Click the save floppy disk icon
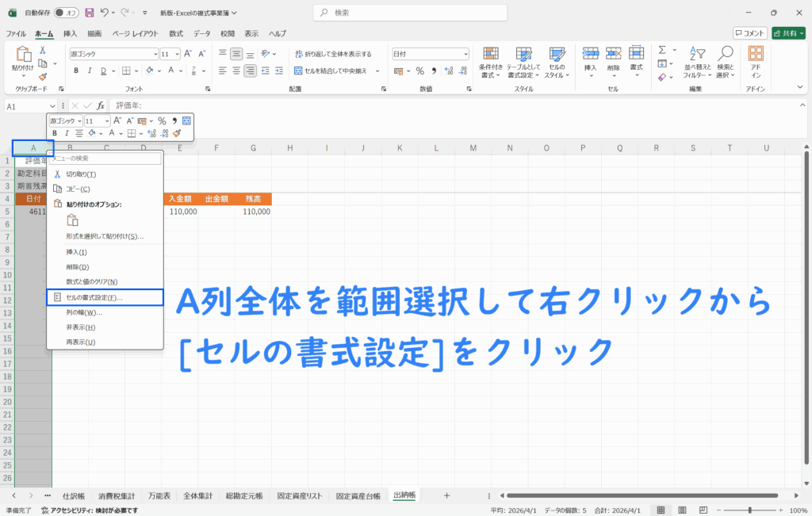Image resolution: width=812 pixels, height=516 pixels. (x=89, y=13)
